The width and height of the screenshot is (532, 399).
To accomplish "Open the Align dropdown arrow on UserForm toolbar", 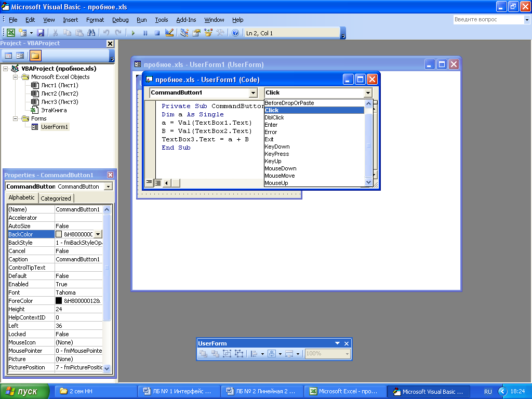I will tap(262, 354).
